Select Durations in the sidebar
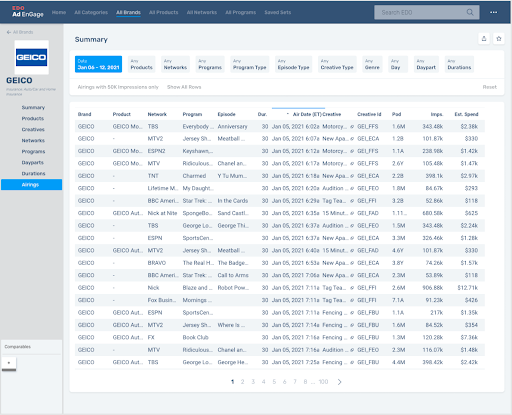 [33, 173]
